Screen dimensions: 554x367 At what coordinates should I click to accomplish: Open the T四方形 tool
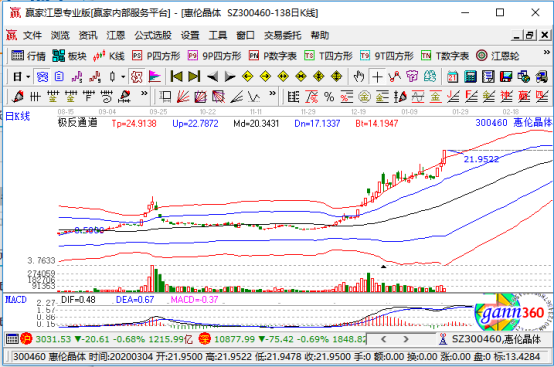tap(328, 56)
